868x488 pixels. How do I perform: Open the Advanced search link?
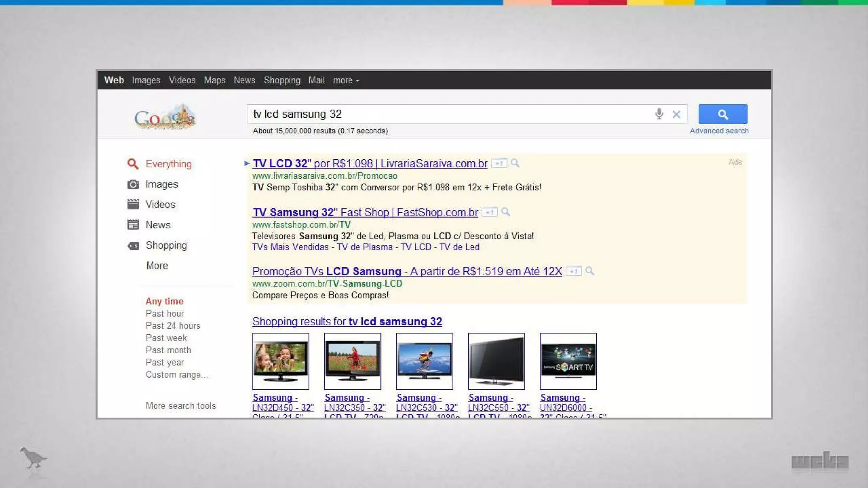(x=719, y=131)
